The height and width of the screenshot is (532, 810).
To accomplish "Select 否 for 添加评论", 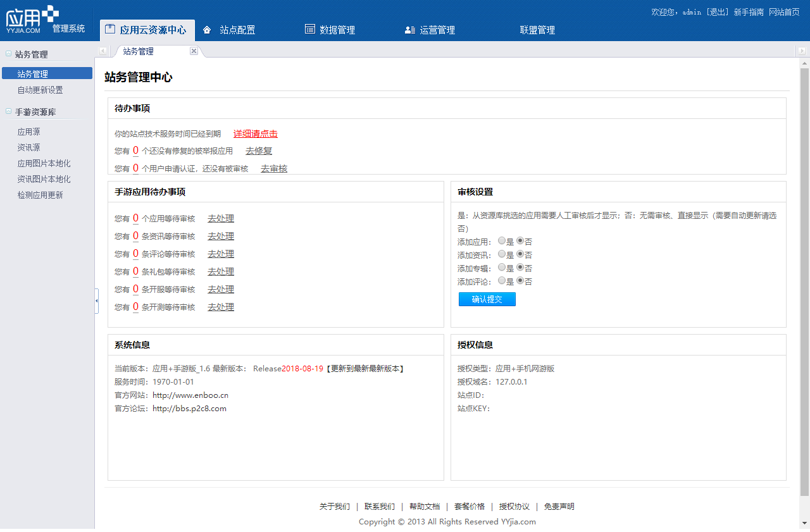I will [x=520, y=281].
